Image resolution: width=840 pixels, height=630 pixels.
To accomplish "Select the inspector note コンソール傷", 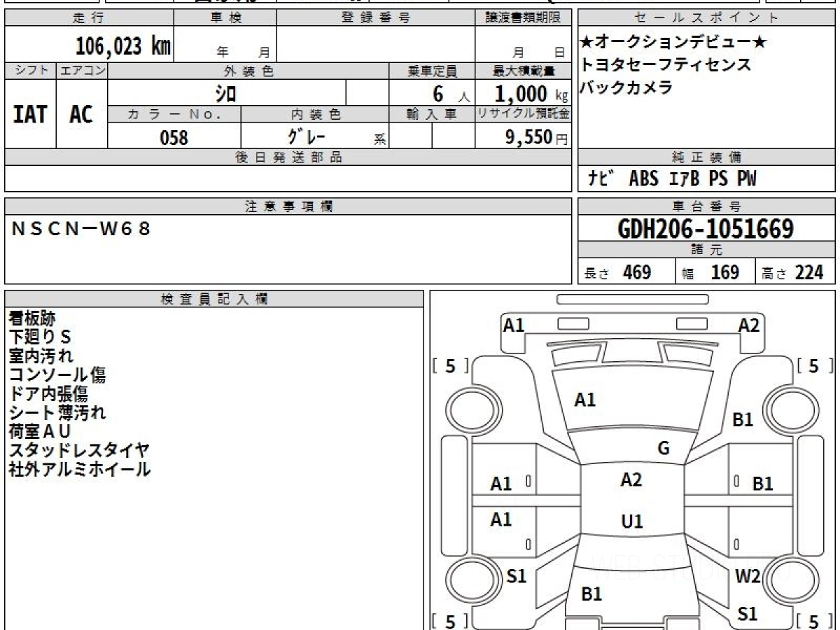I will pyautogui.click(x=57, y=374).
